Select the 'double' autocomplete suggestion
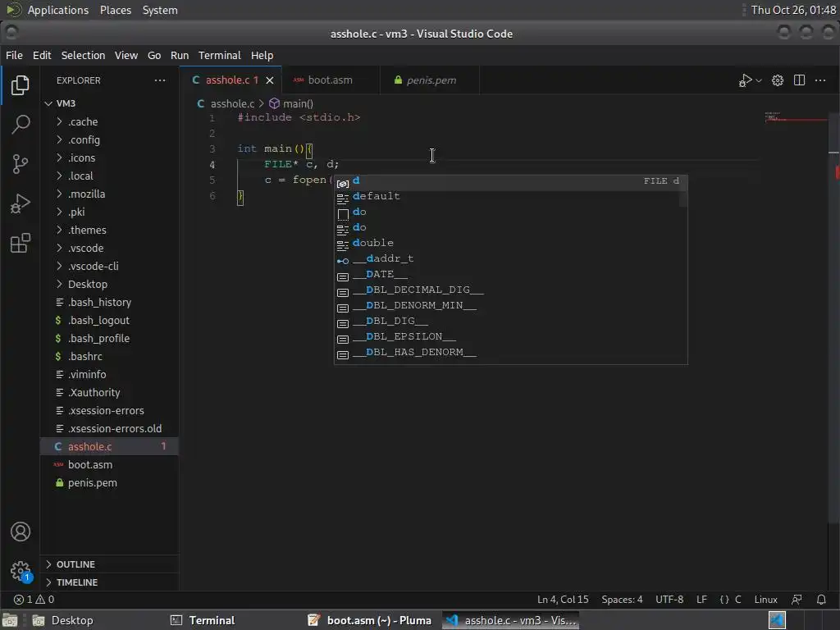 510,243
